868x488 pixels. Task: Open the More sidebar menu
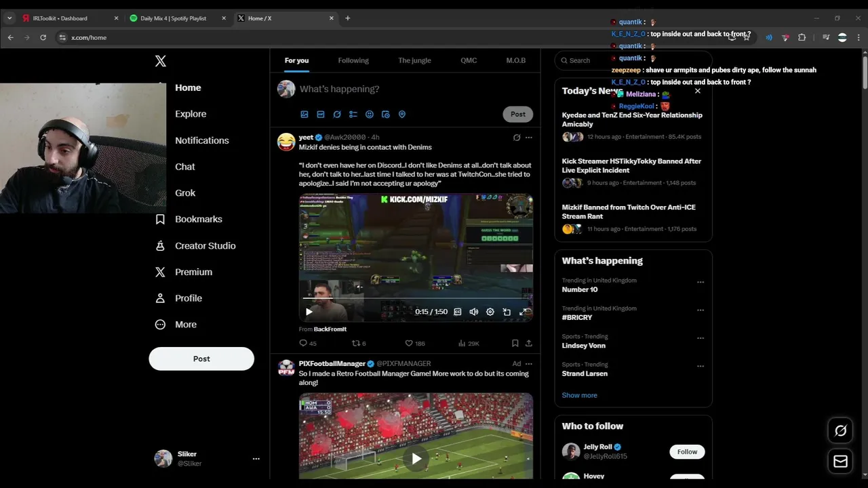pyautogui.click(x=176, y=325)
